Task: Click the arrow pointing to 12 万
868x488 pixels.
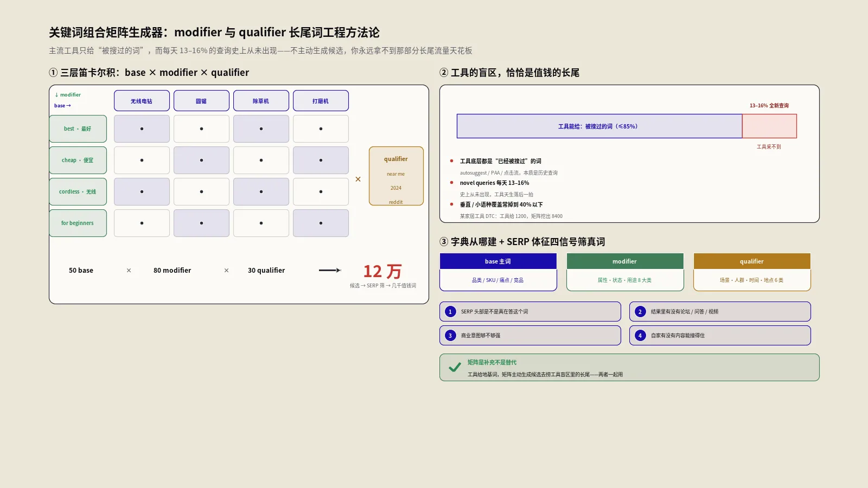Action: click(330, 270)
